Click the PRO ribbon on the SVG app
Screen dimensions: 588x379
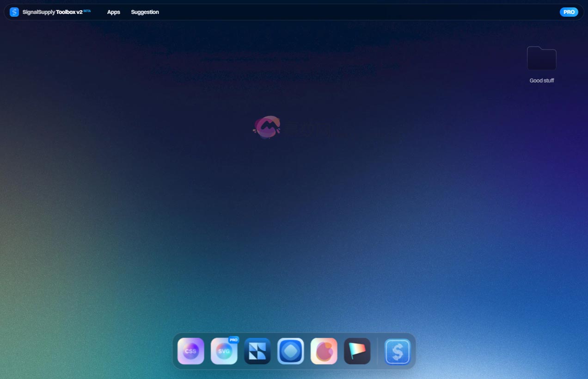[233, 339]
